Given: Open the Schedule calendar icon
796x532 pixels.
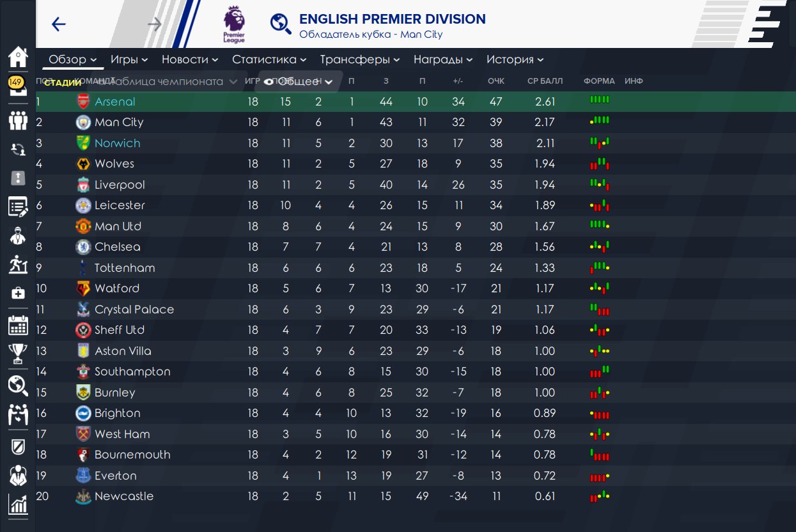Looking at the screenshot, I should pyautogui.click(x=18, y=324).
